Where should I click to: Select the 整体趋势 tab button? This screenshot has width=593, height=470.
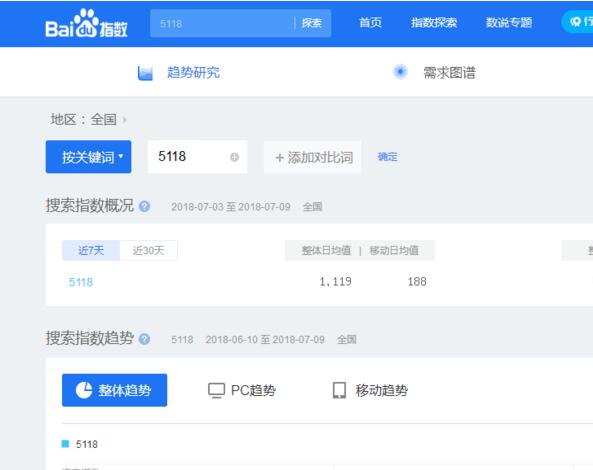[x=115, y=390]
